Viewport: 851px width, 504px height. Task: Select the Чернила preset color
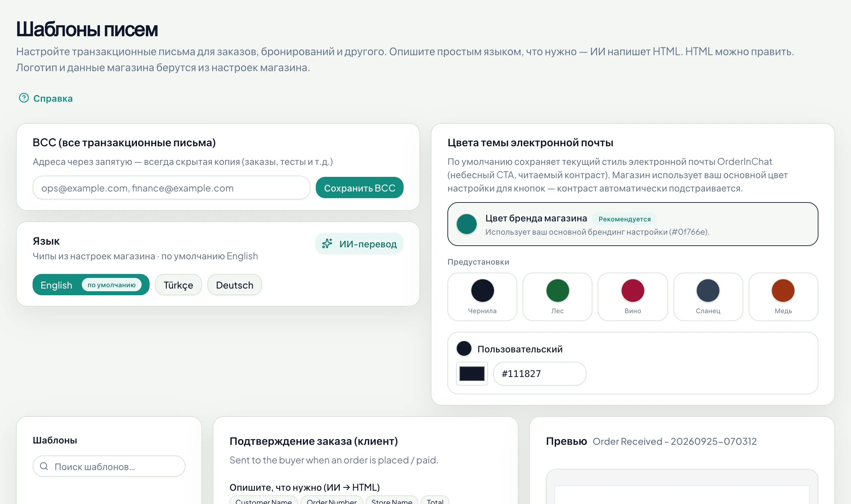pos(482,297)
